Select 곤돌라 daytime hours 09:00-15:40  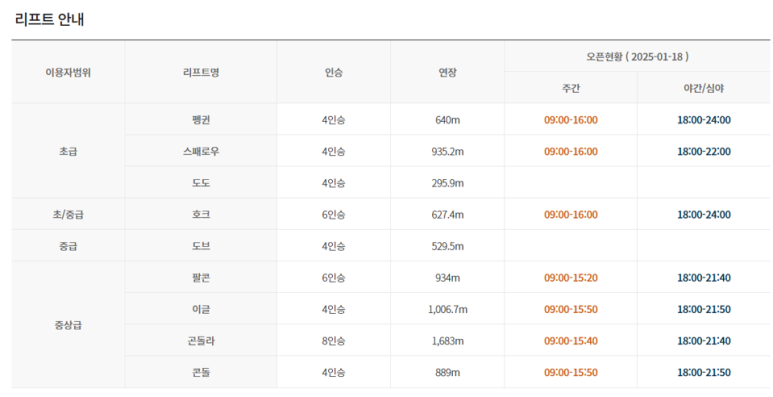pos(571,341)
